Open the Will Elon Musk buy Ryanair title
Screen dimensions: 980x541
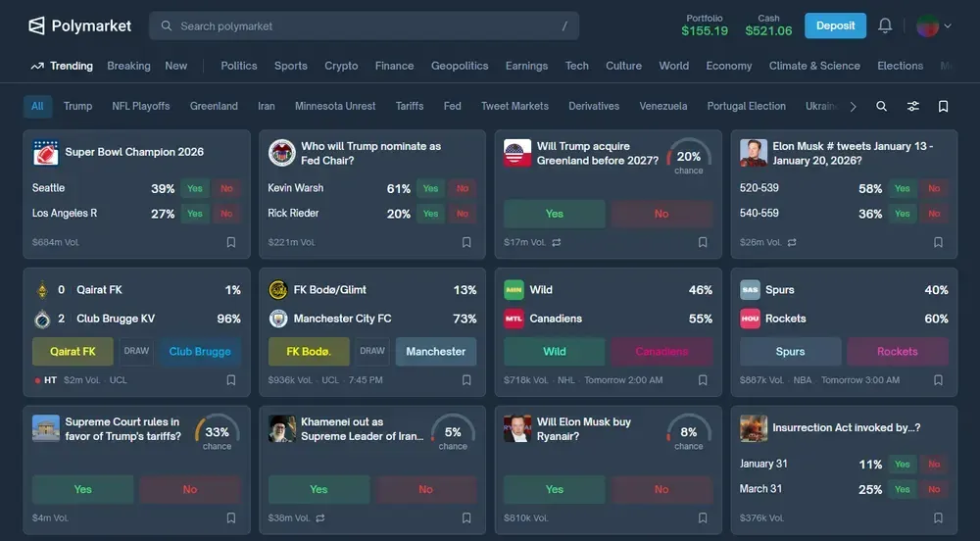[584, 429]
